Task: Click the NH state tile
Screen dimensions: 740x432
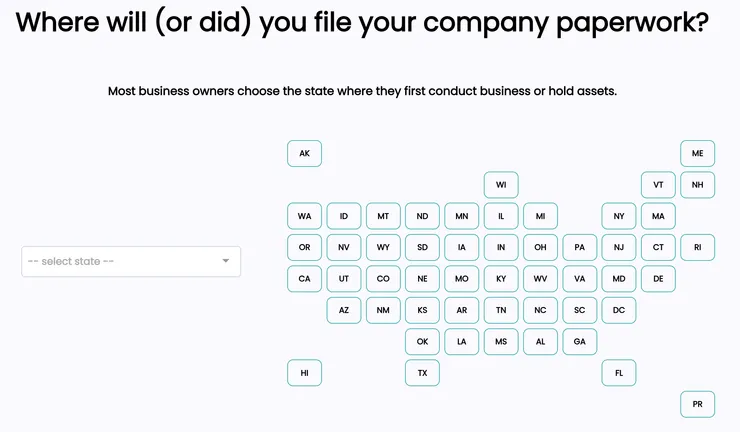Action: 697,185
